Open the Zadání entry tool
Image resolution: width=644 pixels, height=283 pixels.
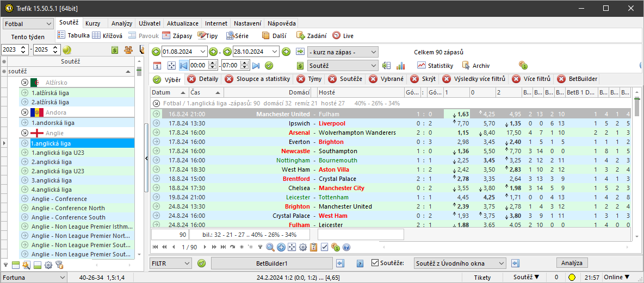click(311, 36)
